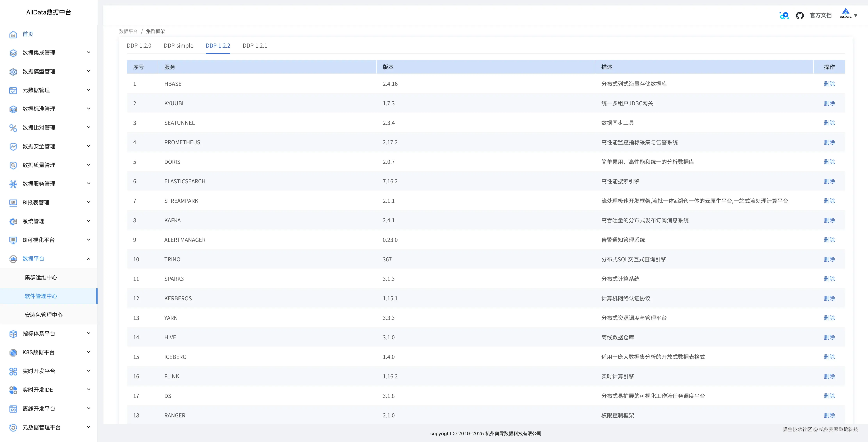
Task: Open the GitHub icon in header
Action: [800, 15]
